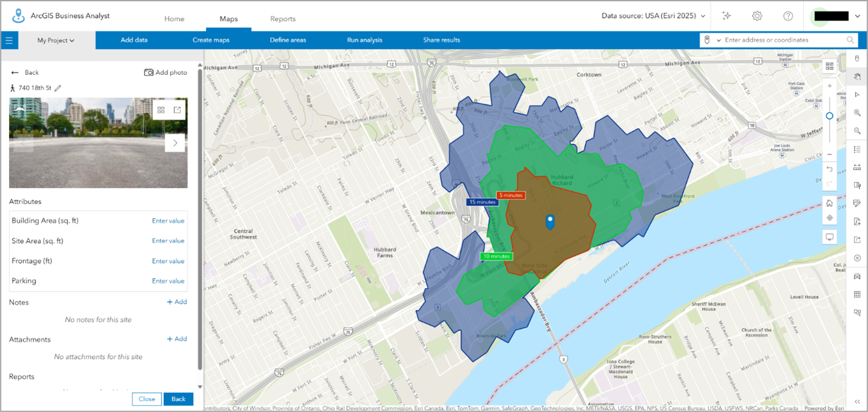Edit the site name with the pencil icon

point(58,88)
